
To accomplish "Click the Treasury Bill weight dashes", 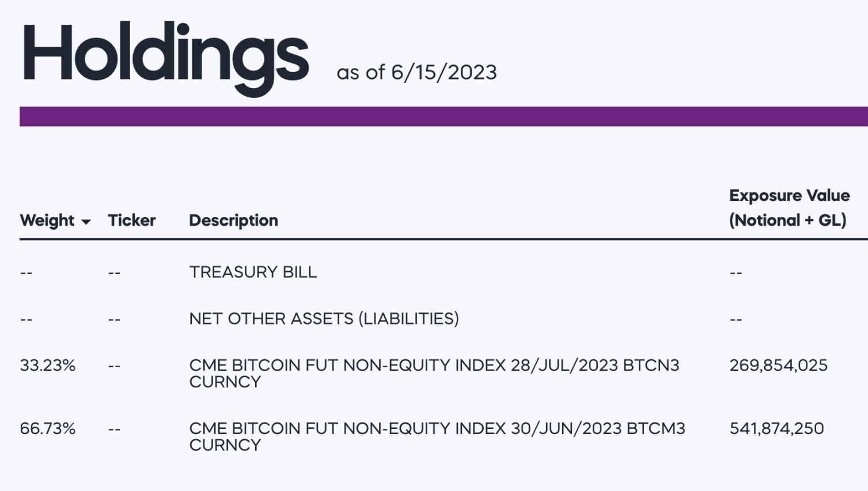I will tap(26, 273).
